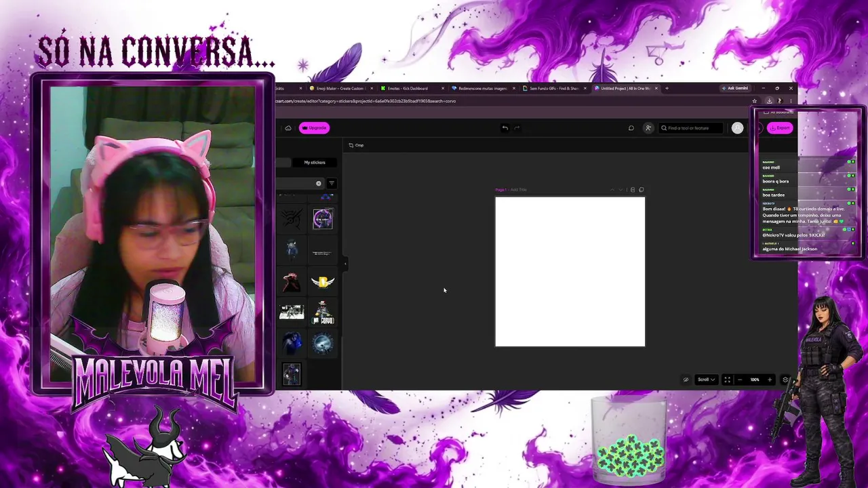Click the duplicate page icon

[642, 190]
